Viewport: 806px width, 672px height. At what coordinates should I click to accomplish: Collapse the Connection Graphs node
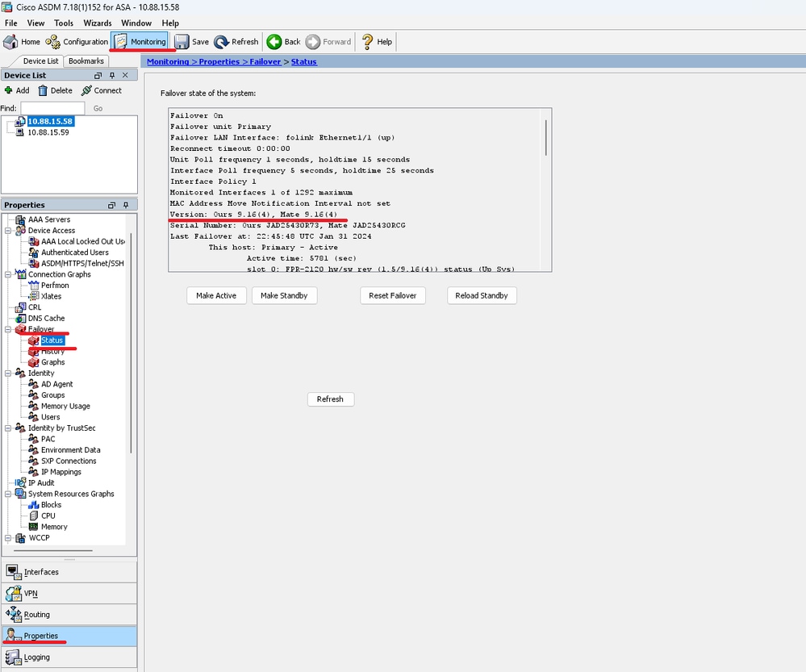pos(8,274)
